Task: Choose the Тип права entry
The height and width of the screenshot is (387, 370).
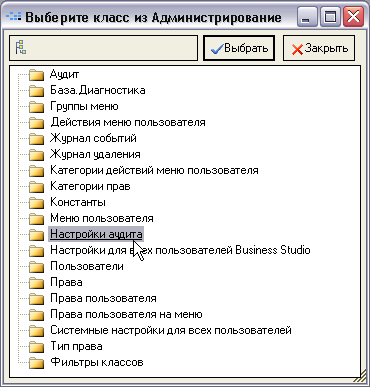Action: (x=76, y=346)
